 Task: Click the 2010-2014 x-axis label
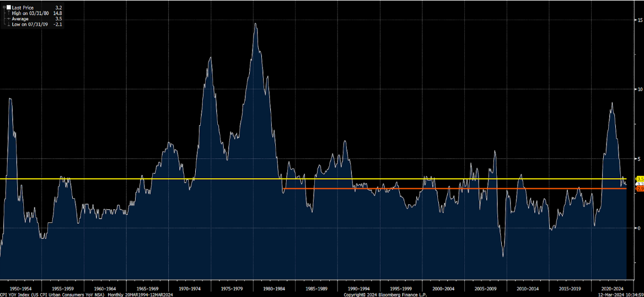528,289
